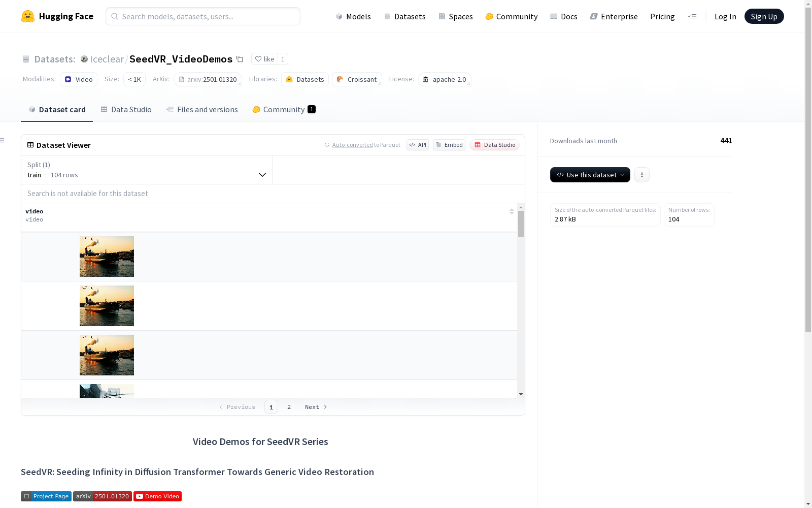Open the Project Page badge
The image size is (812, 508).
point(46,496)
